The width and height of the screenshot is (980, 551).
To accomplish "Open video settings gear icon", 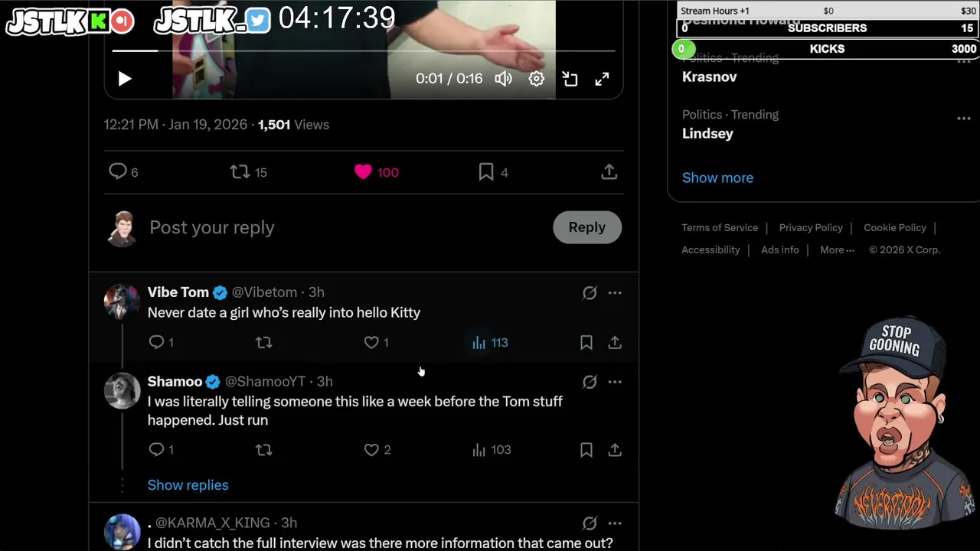I will [x=537, y=79].
